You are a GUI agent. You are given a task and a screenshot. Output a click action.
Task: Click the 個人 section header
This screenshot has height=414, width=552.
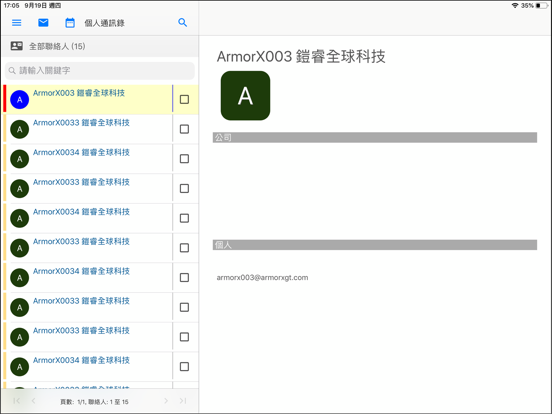pos(375,245)
